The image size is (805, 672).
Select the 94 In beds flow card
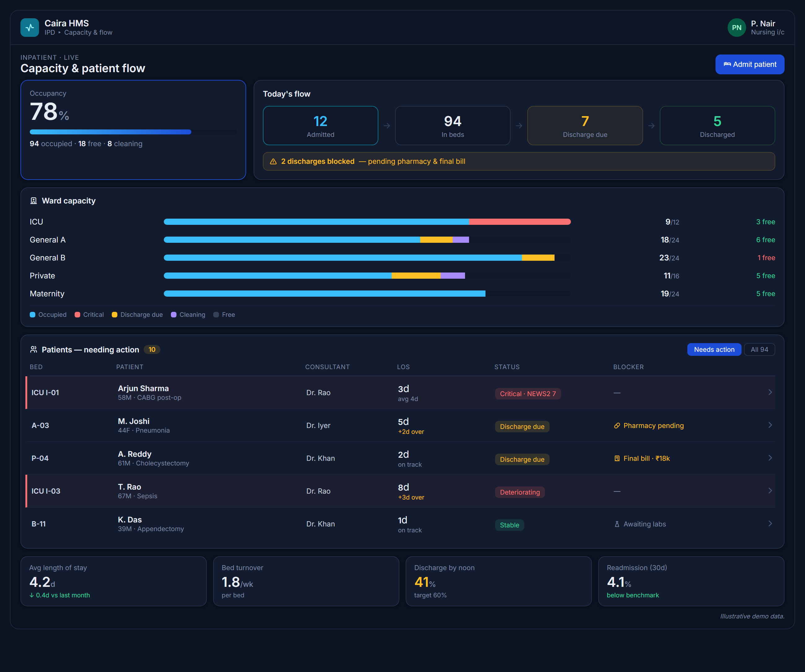click(453, 126)
